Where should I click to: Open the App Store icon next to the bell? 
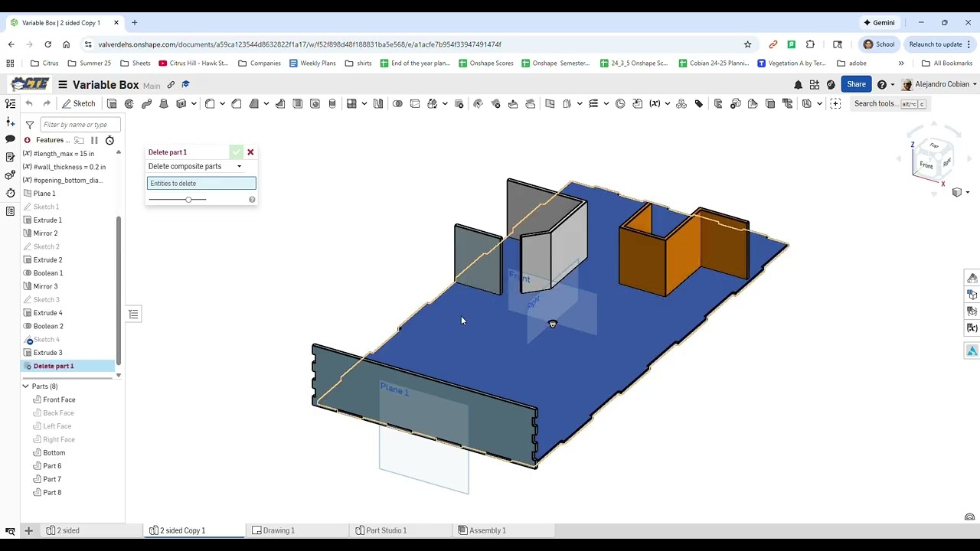click(x=815, y=84)
